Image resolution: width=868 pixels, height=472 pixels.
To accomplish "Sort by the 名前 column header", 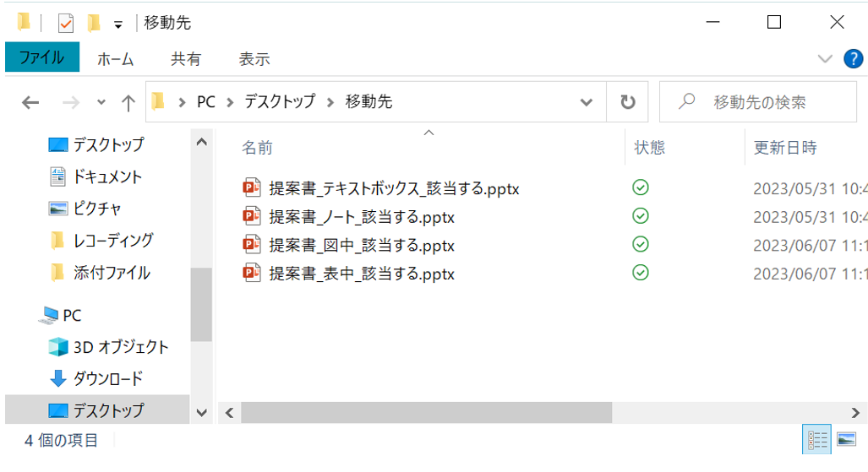I will (258, 148).
